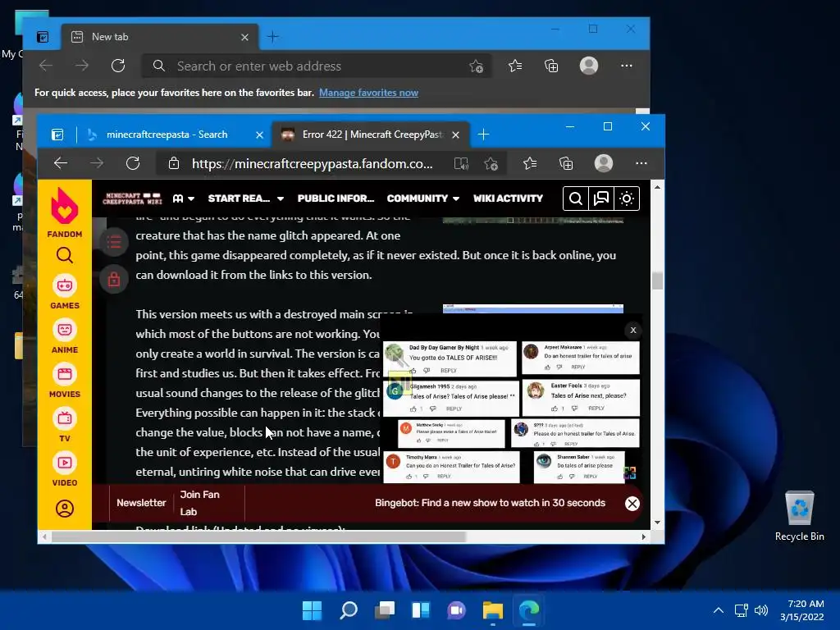Open a new tab in front Edge window

click(483, 135)
